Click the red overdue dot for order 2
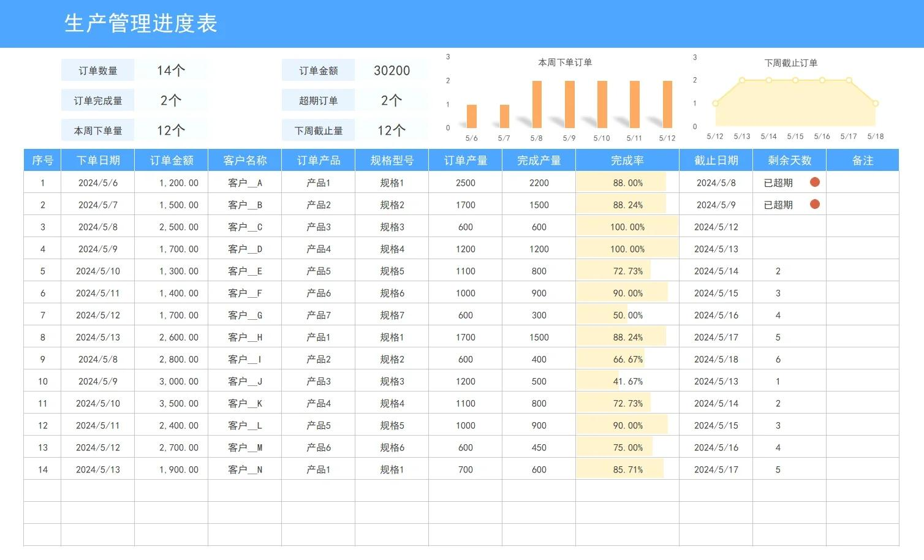 pyautogui.click(x=814, y=204)
